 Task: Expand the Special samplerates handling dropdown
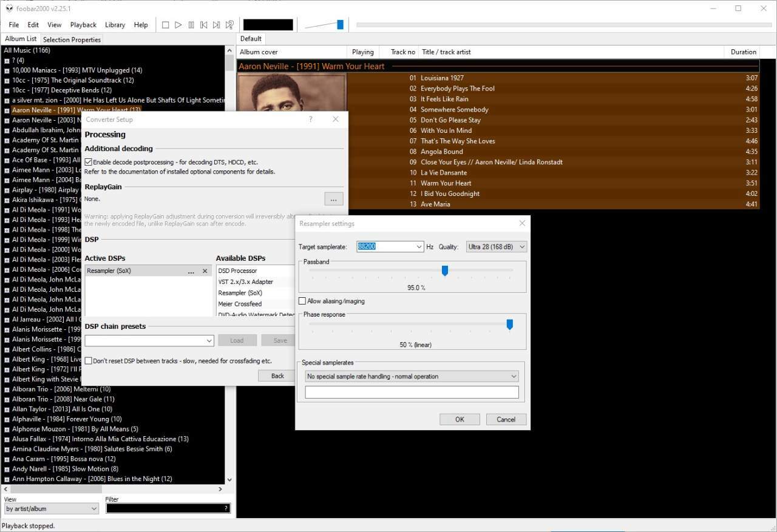412,376
